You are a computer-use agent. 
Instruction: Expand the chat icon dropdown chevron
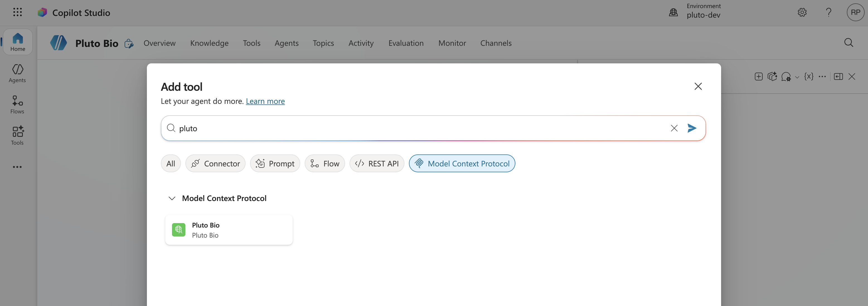click(x=797, y=77)
